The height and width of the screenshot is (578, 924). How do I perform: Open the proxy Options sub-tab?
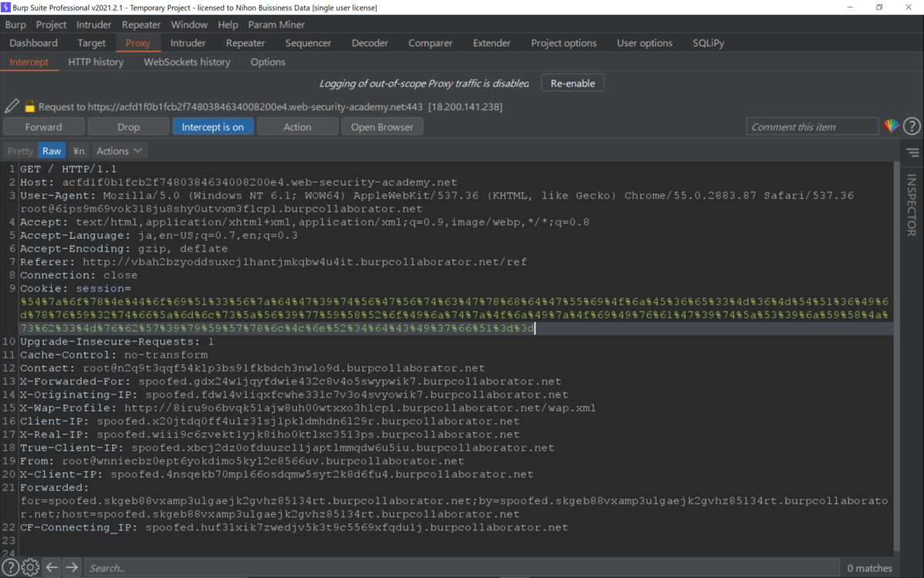pyautogui.click(x=268, y=62)
